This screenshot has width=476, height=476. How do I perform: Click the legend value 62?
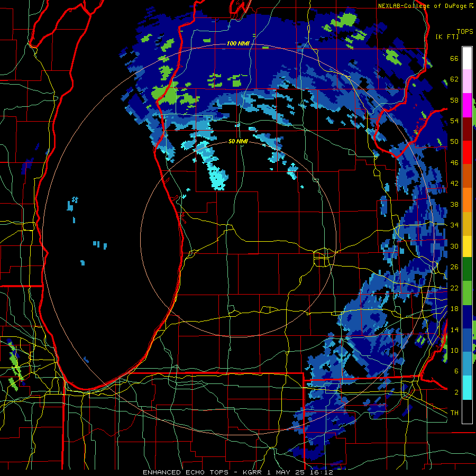(454, 79)
